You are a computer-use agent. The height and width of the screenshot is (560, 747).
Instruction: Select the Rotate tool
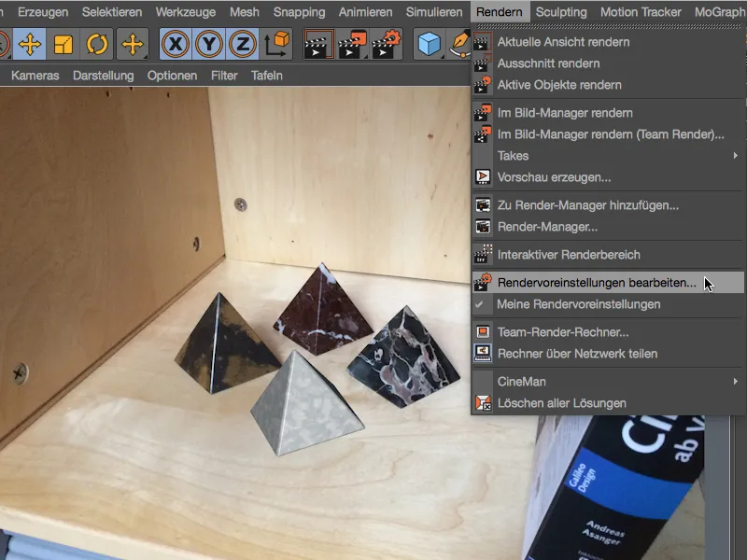coord(97,44)
